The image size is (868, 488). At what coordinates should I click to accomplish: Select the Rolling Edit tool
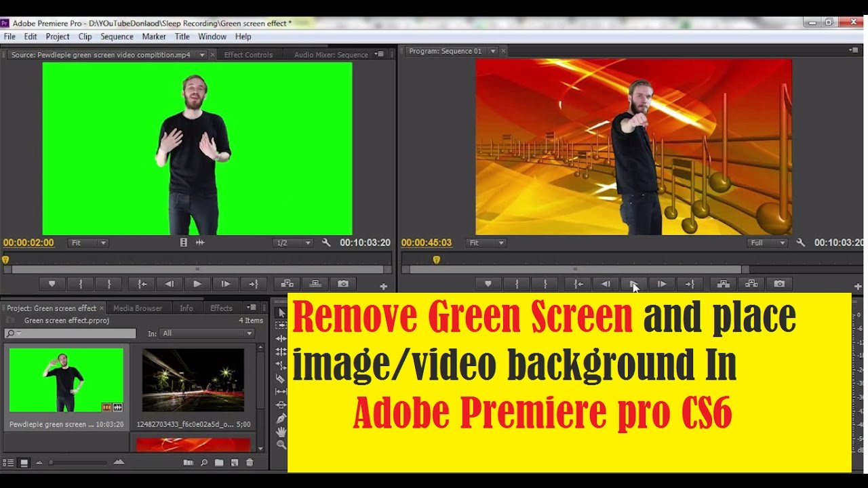(281, 352)
